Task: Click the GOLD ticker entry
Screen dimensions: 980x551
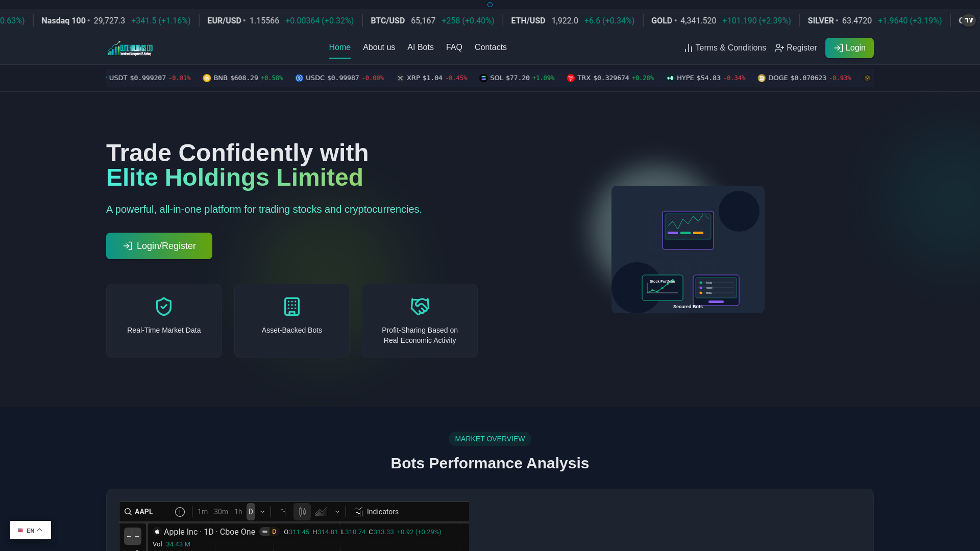Action: (721, 20)
